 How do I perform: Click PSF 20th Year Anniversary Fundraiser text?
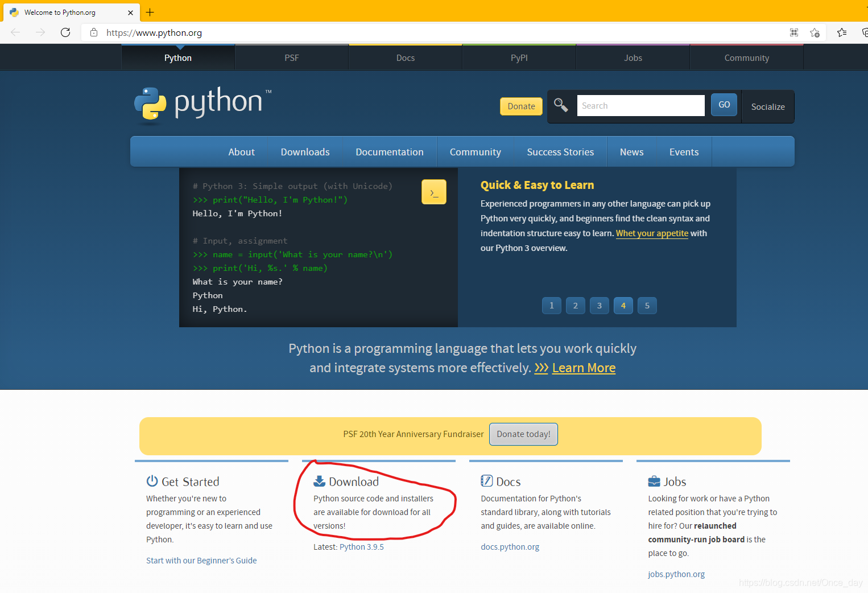[x=414, y=434]
